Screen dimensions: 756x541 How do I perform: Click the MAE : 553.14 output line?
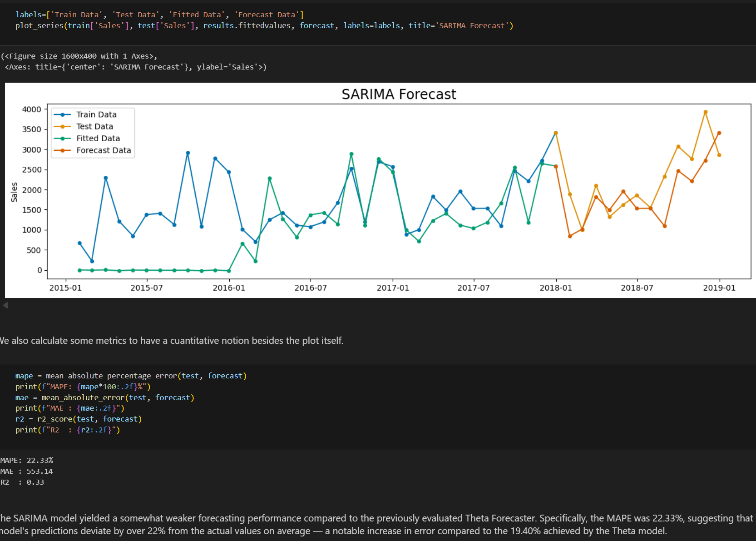tap(27, 472)
